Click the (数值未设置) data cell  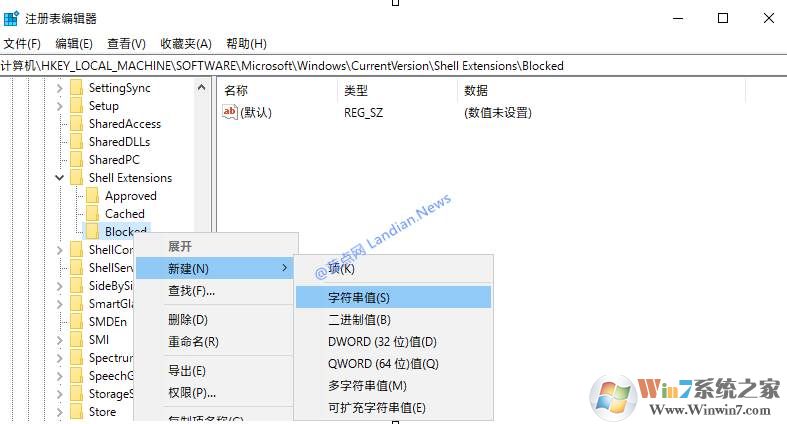pyautogui.click(x=497, y=112)
